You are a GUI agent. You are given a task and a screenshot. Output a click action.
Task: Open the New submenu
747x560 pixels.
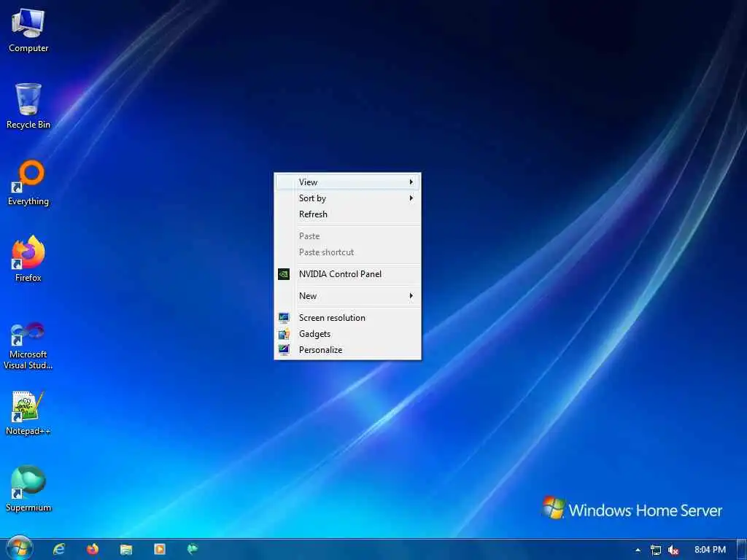click(348, 296)
